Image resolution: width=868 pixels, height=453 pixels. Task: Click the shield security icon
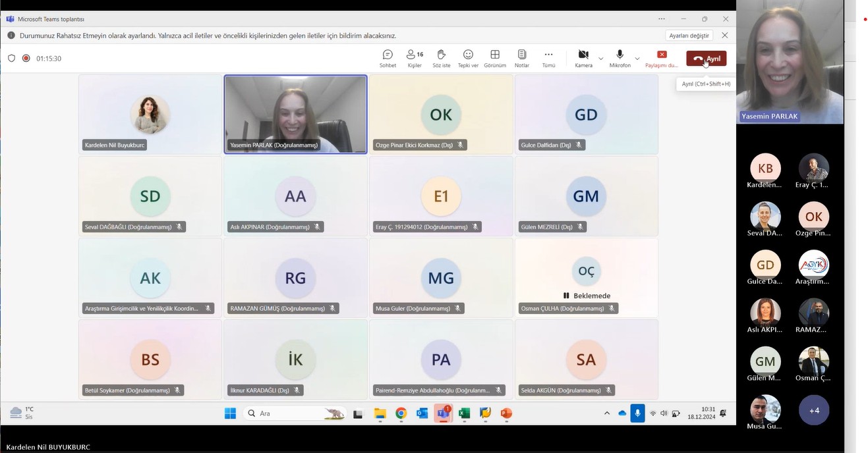11,59
